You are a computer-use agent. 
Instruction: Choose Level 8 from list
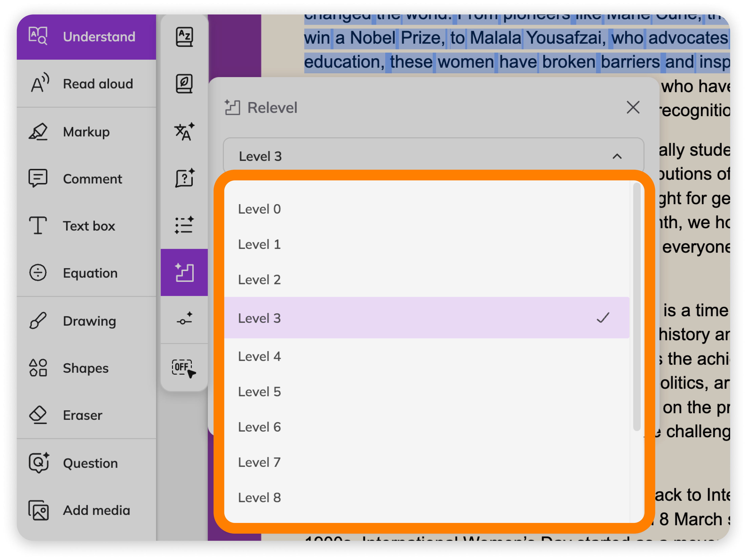[x=427, y=498]
